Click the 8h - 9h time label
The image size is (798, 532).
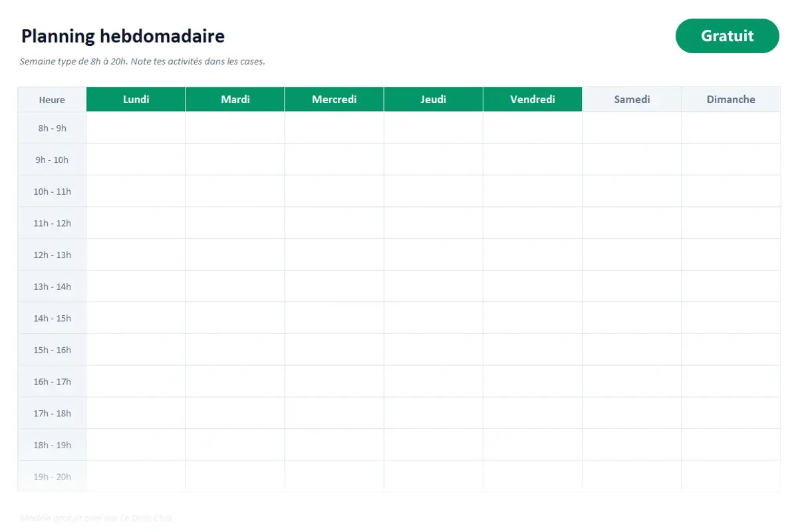(x=52, y=128)
